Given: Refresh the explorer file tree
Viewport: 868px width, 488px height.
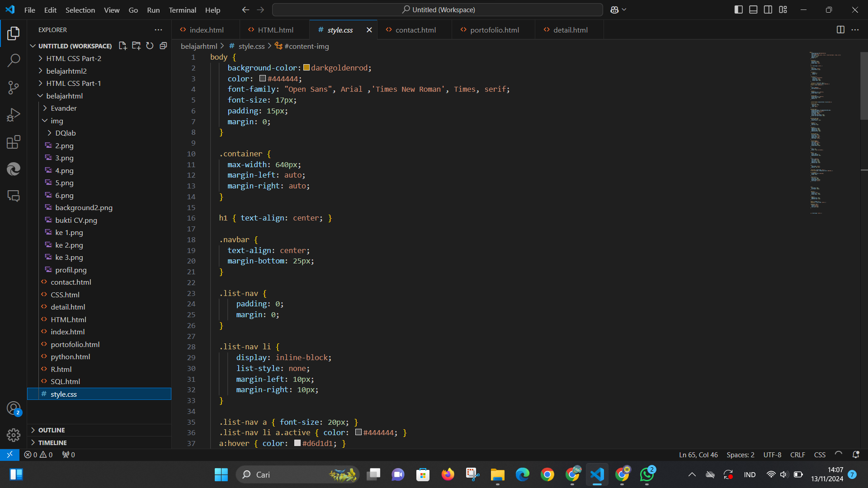Looking at the screenshot, I should [150, 46].
